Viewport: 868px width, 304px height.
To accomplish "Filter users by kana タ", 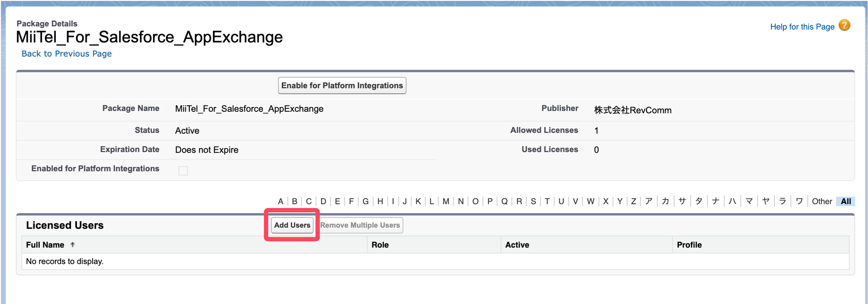I will (699, 201).
